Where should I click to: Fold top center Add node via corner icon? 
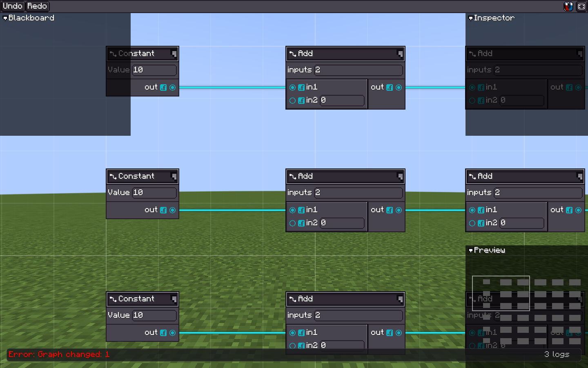pos(400,54)
